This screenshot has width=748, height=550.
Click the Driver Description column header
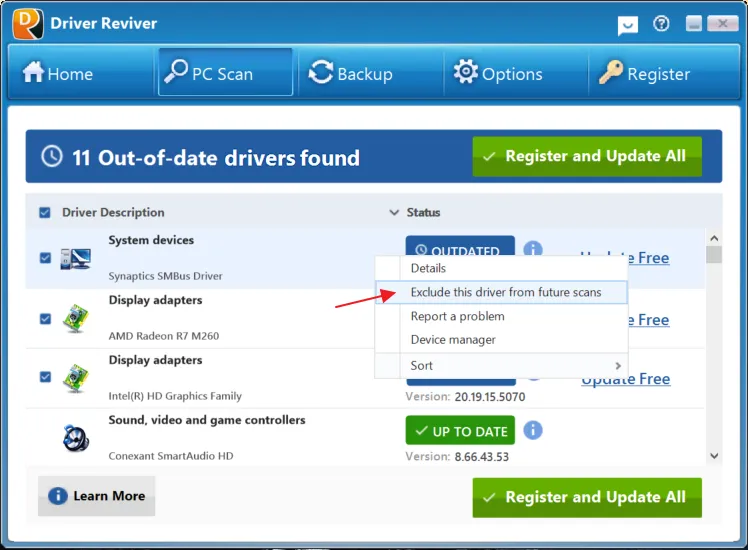[x=113, y=212]
